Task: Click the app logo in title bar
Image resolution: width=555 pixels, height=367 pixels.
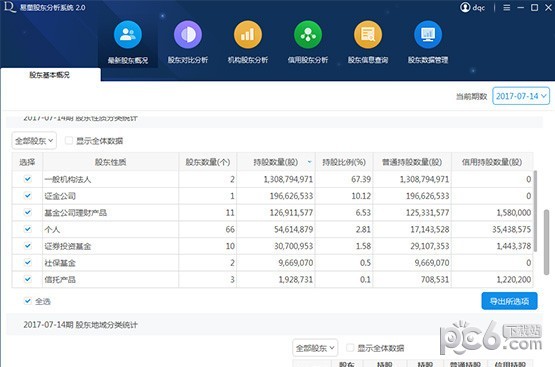Action: (x=9, y=7)
